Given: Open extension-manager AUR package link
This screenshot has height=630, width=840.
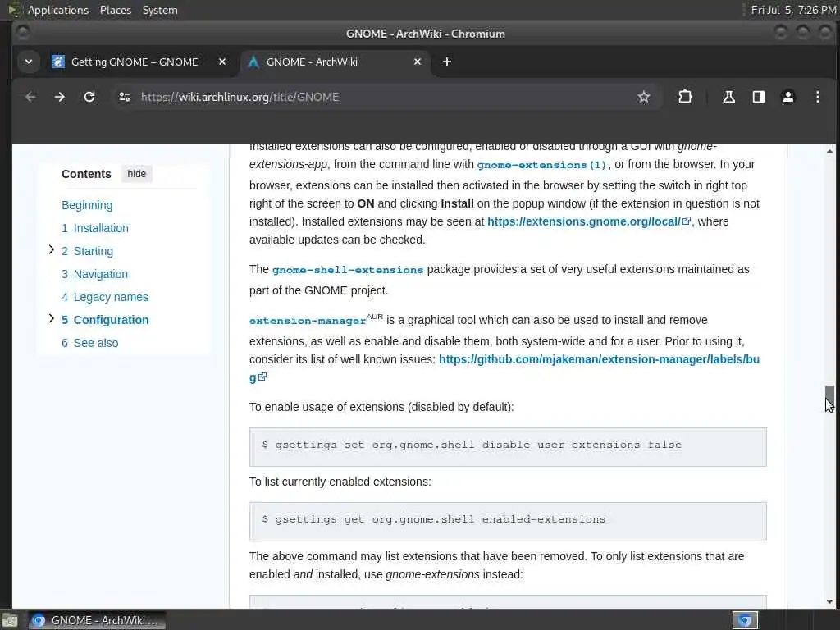Looking at the screenshot, I should click(x=308, y=321).
